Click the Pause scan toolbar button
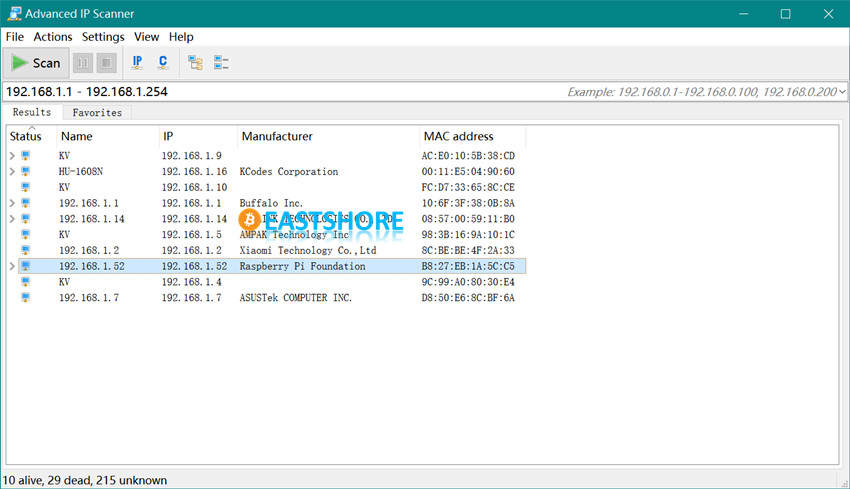 pyautogui.click(x=83, y=63)
